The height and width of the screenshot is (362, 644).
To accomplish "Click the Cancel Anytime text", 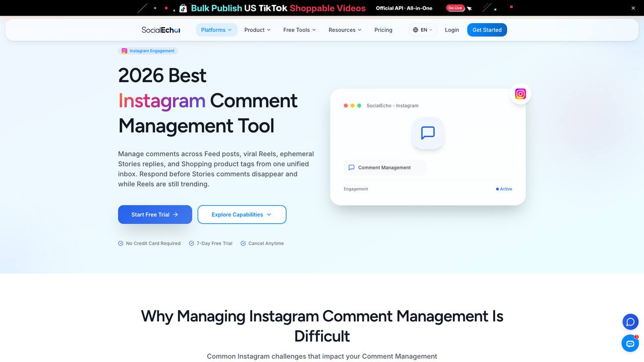I will tap(266, 243).
